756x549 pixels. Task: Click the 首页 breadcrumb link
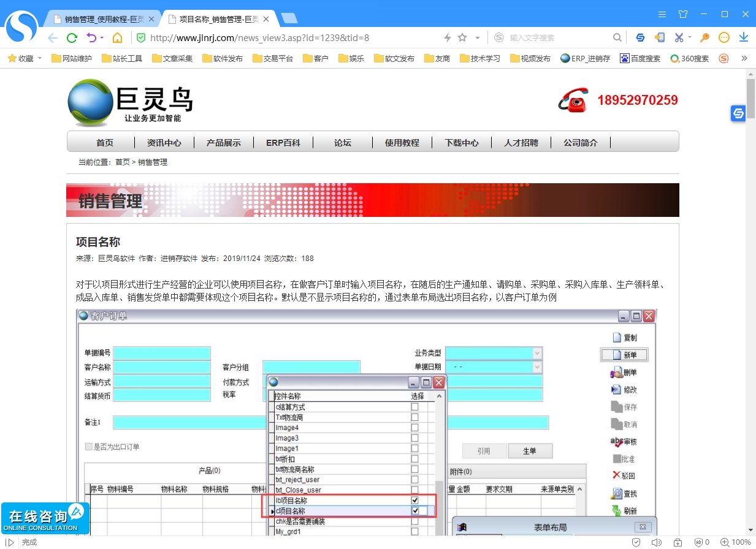pyautogui.click(x=122, y=162)
